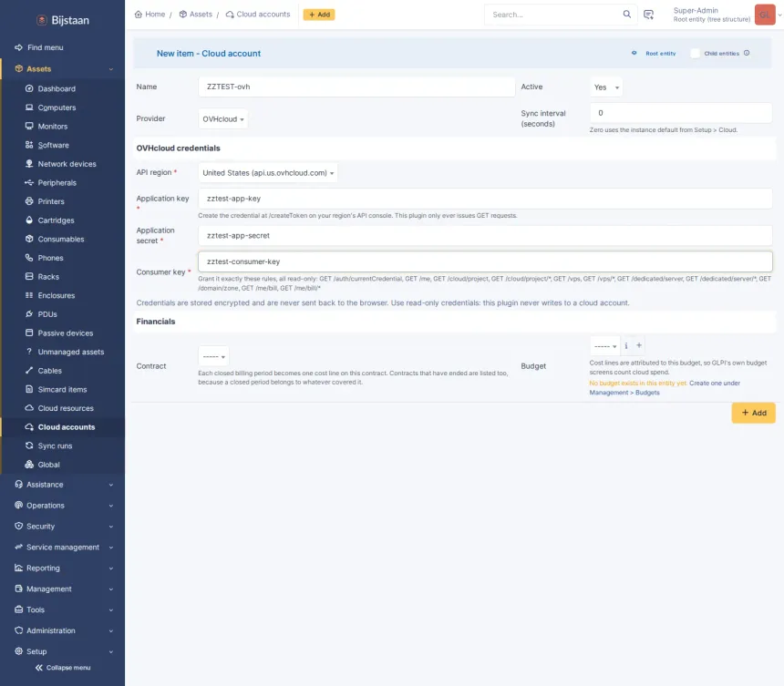Click the Sync interval field
Image resolution: width=784 pixels, height=686 pixels.
click(x=681, y=113)
